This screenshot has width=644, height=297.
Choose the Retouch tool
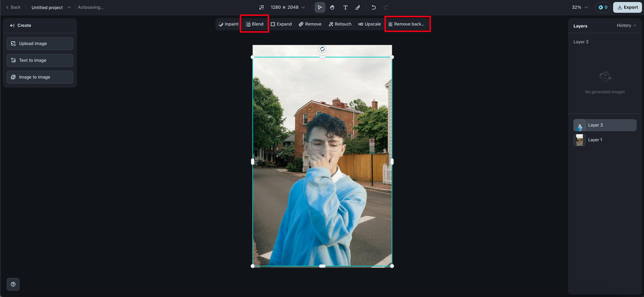point(340,24)
